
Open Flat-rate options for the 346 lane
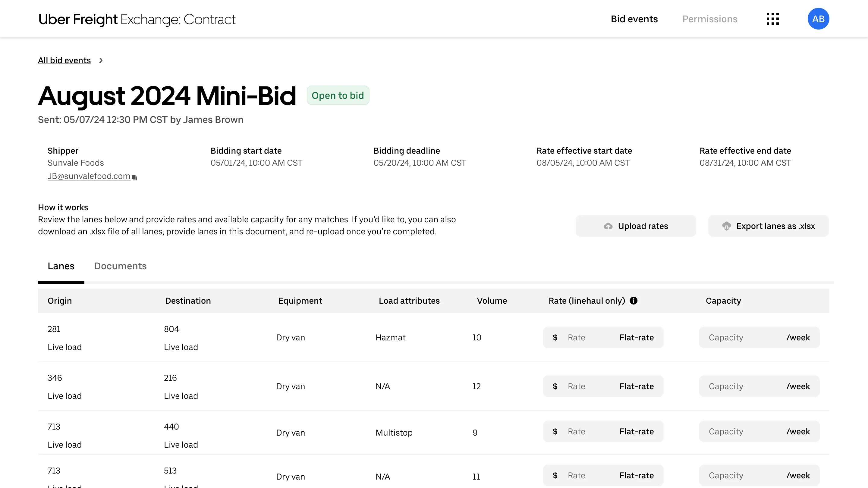(x=636, y=386)
